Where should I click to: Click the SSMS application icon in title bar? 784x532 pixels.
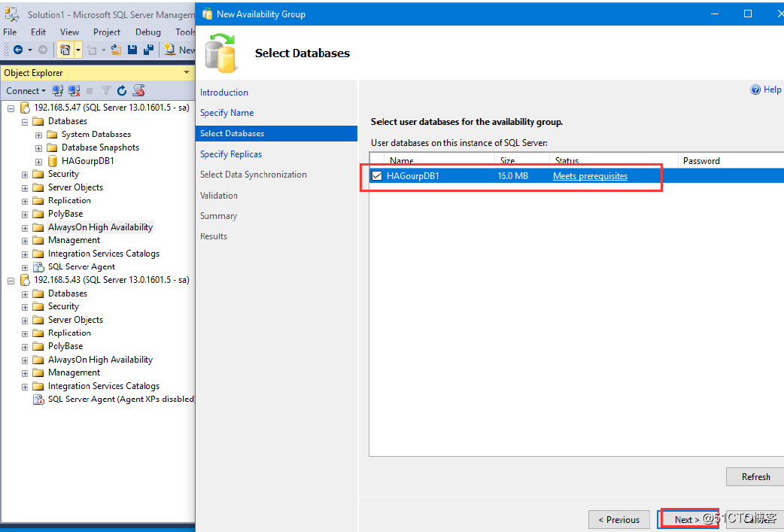pyautogui.click(x=11, y=14)
